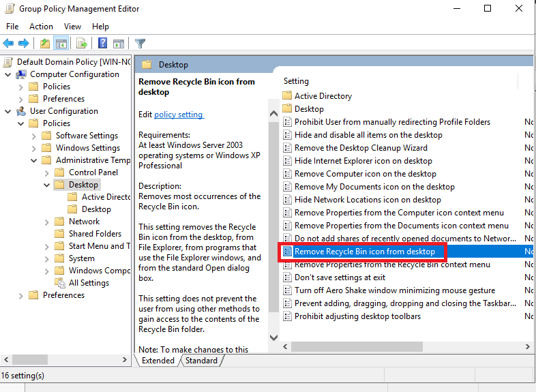Open the File menu
Viewport: 536px width, 392px height.
[x=12, y=27]
